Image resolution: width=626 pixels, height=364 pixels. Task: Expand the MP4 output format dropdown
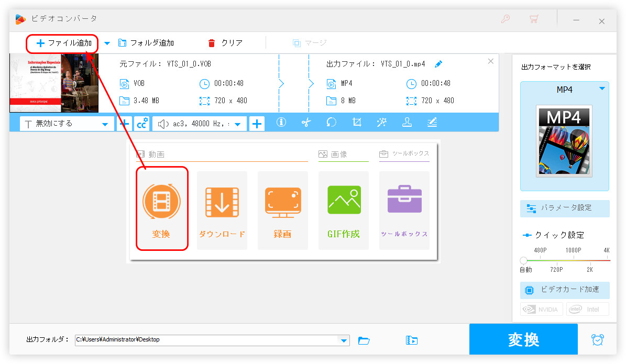coord(602,89)
